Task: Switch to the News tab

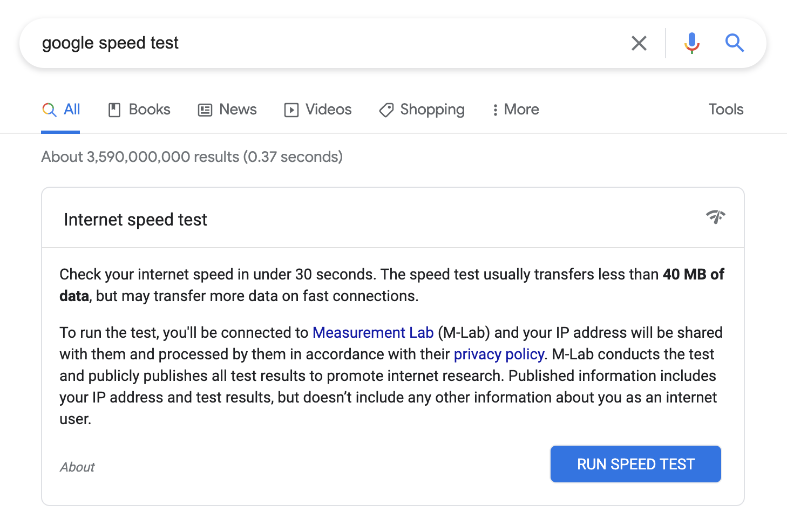Action: click(x=227, y=110)
